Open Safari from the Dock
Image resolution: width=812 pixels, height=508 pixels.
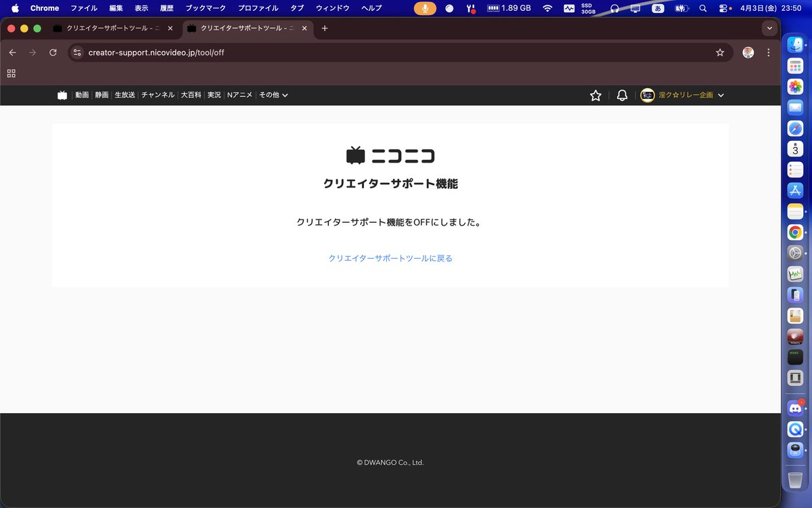coord(795,128)
